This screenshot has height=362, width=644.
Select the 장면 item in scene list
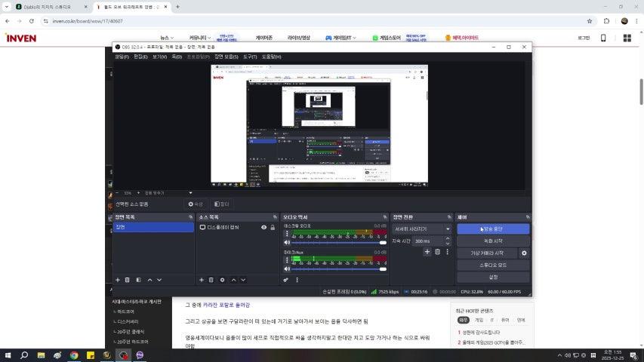(x=153, y=227)
